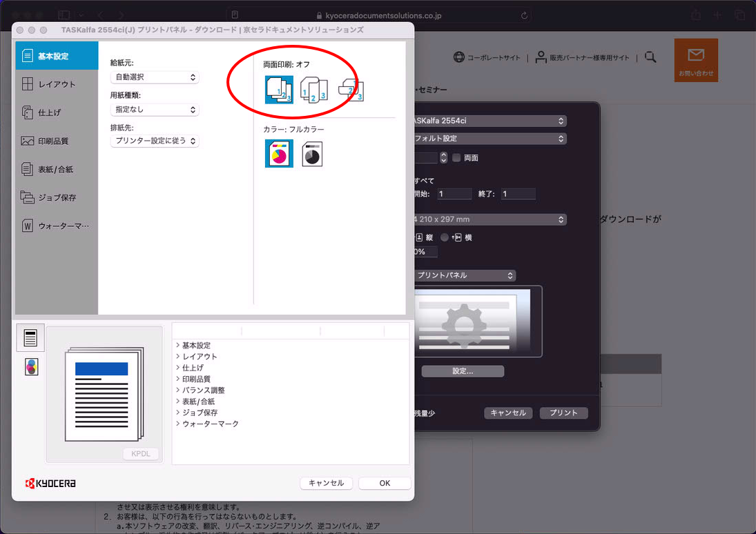Select duplex off (single-sided) icon
Image resolution: width=756 pixels, height=534 pixels.
pyautogui.click(x=279, y=90)
